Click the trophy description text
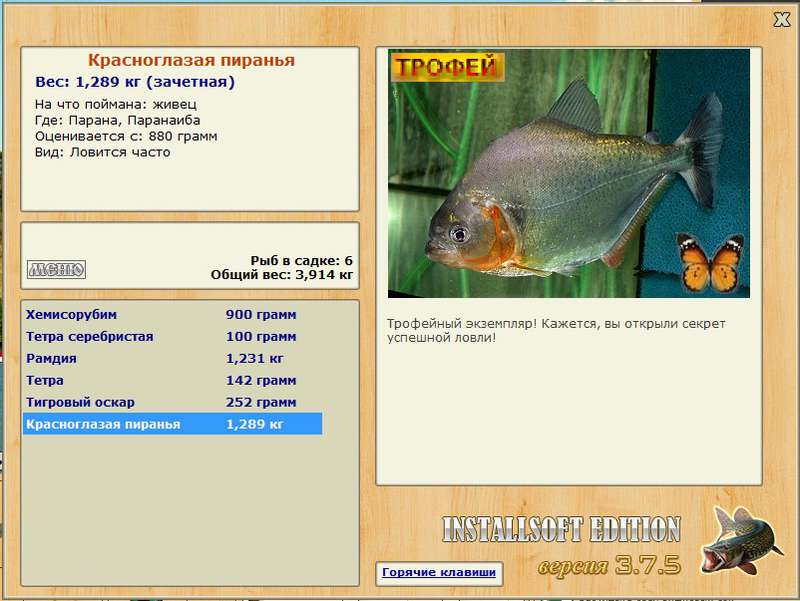This screenshot has height=601, width=800. click(556, 331)
